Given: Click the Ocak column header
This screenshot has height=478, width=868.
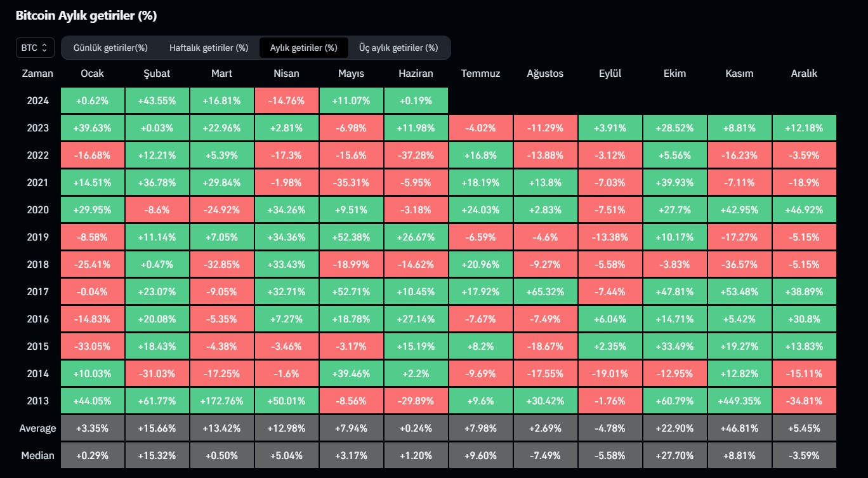Looking at the screenshot, I should (x=93, y=74).
